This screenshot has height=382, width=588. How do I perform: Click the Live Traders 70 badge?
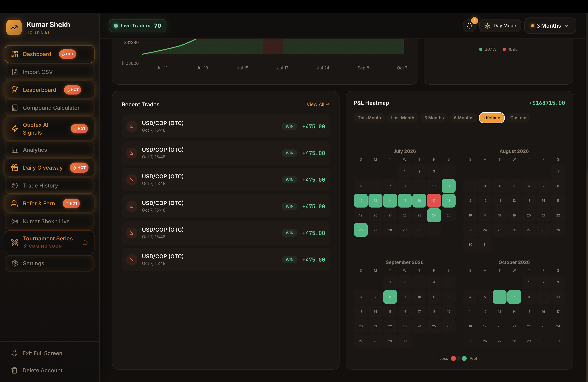pyautogui.click(x=138, y=26)
